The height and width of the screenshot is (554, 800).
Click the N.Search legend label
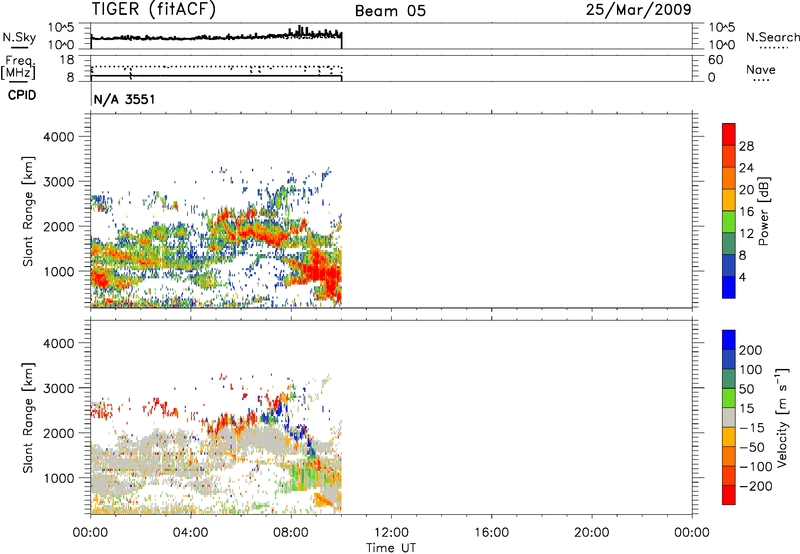(772, 37)
